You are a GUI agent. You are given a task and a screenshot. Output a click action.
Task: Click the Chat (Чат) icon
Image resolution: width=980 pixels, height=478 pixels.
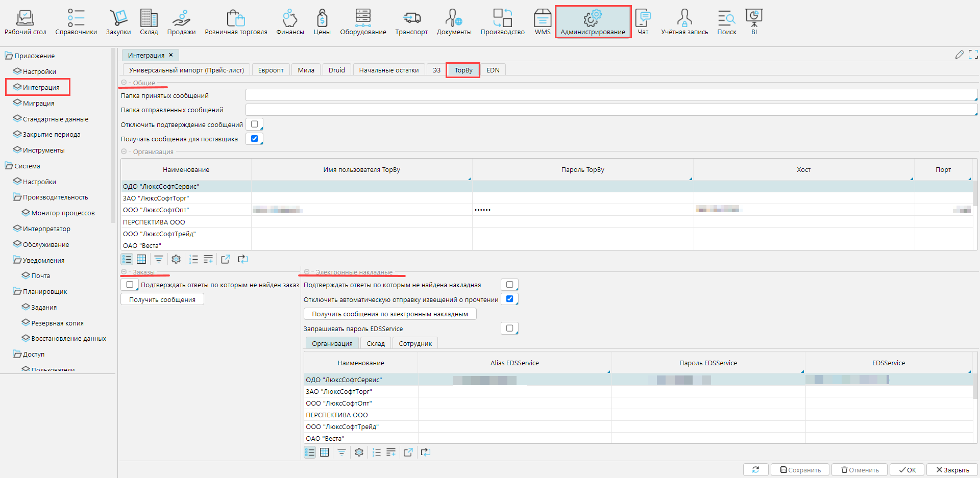pos(643,22)
